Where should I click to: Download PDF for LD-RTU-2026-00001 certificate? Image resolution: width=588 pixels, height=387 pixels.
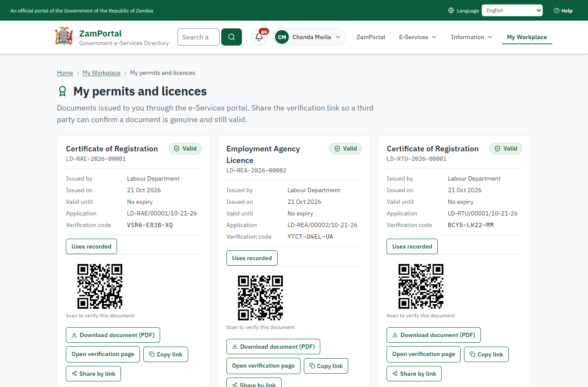coord(433,335)
